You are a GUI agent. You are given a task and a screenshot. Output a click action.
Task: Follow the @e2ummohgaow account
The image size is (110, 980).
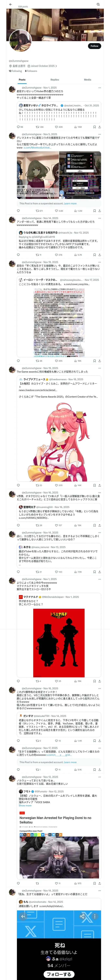coord(95,46)
